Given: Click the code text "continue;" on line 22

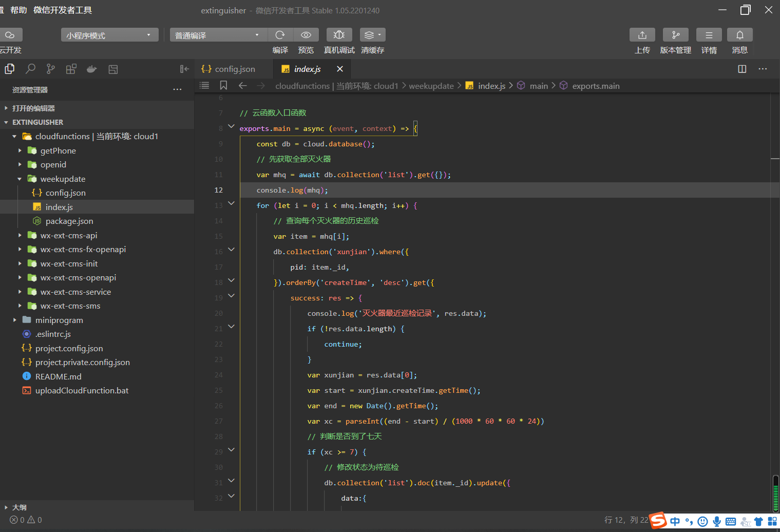Looking at the screenshot, I should (x=343, y=344).
